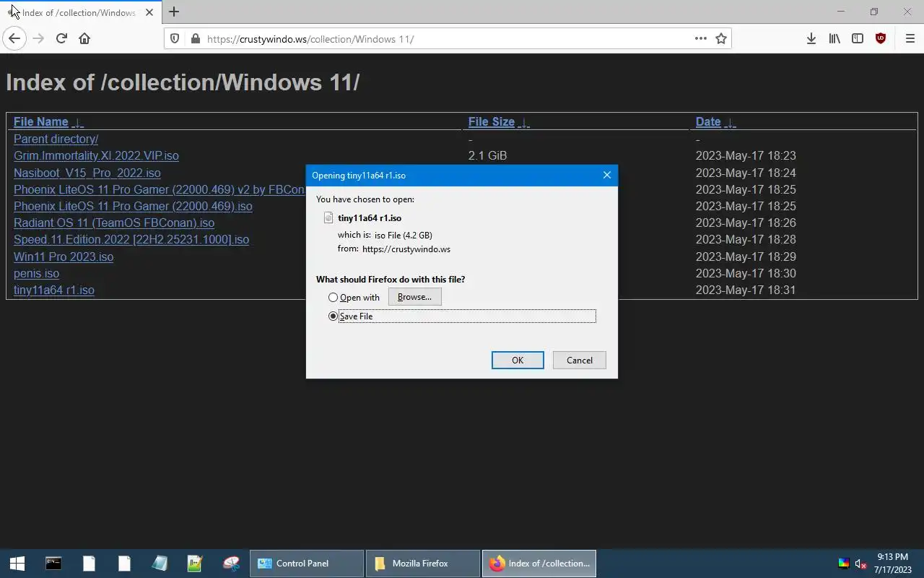Click the 2.1 GiB file size cell
The height and width of the screenshot is (578, 924).
tap(487, 155)
